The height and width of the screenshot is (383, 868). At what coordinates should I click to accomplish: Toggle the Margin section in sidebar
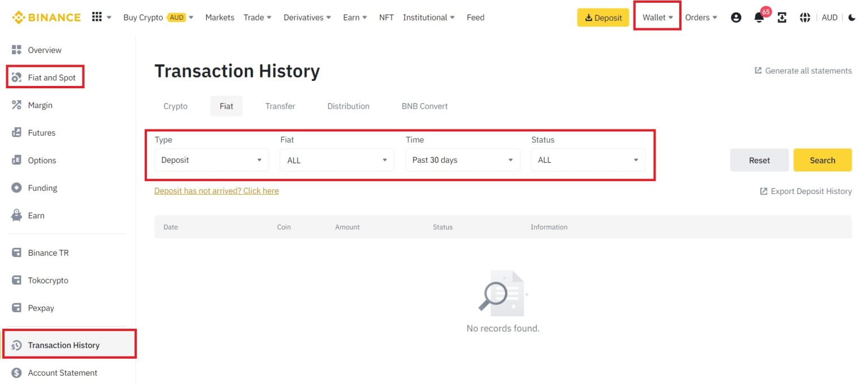pyautogui.click(x=40, y=105)
